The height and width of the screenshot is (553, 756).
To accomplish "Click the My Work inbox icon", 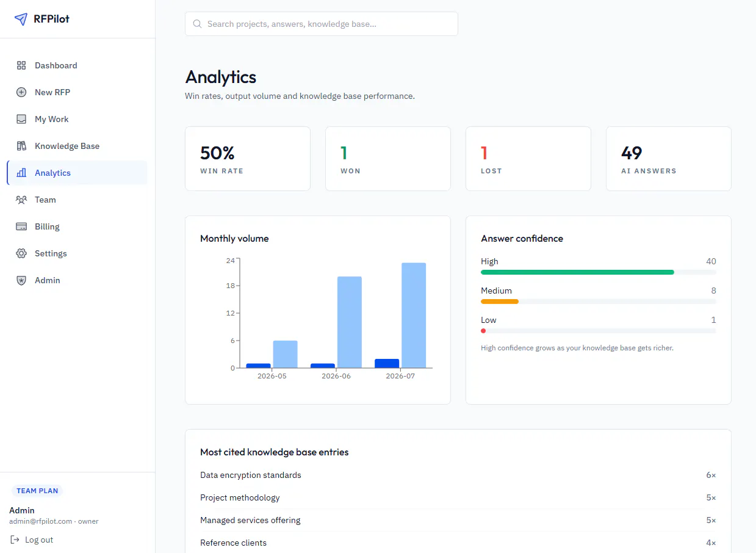I will click(x=21, y=119).
